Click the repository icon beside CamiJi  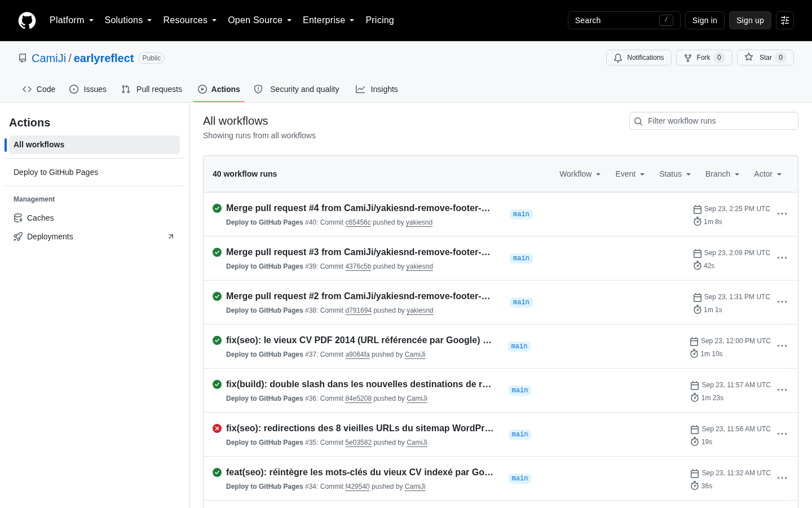[x=23, y=58]
